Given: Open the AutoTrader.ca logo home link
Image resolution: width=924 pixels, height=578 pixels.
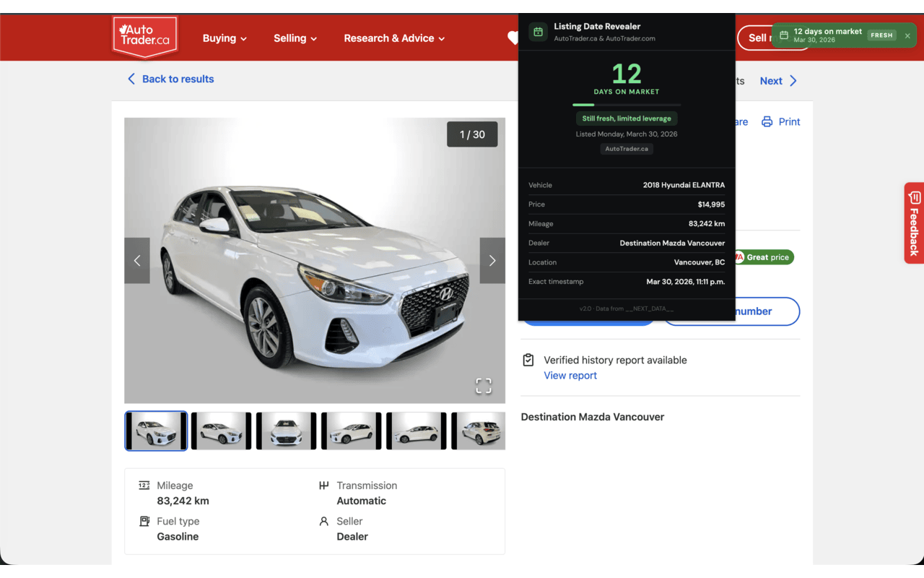Looking at the screenshot, I should [x=145, y=36].
